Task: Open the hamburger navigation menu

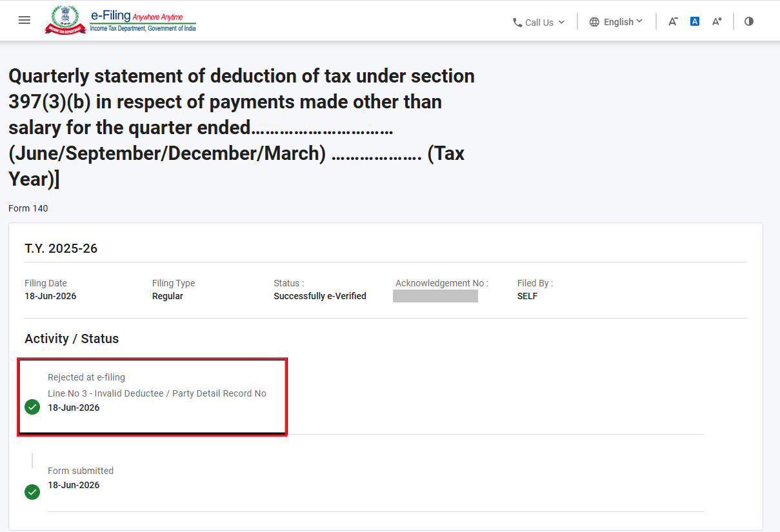Action: pos(25,20)
